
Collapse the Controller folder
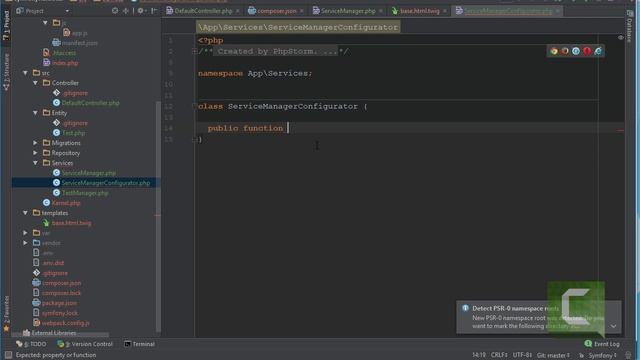(x=36, y=83)
